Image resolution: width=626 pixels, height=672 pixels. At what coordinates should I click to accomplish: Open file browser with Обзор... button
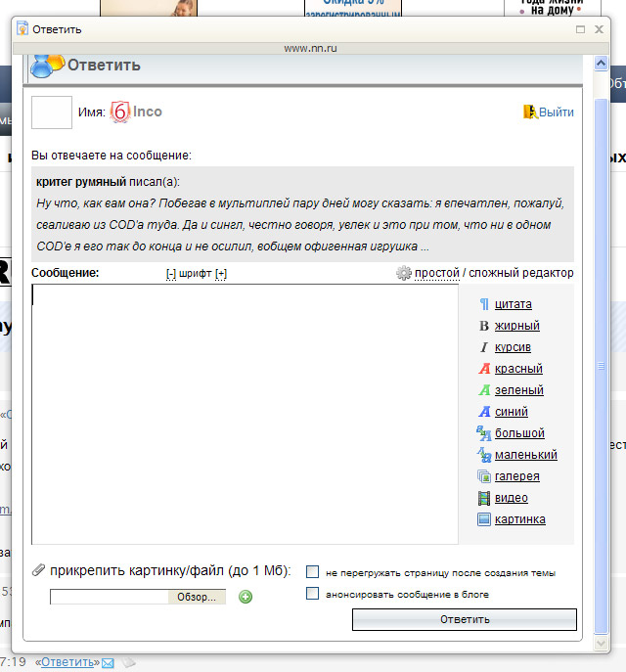click(x=198, y=597)
